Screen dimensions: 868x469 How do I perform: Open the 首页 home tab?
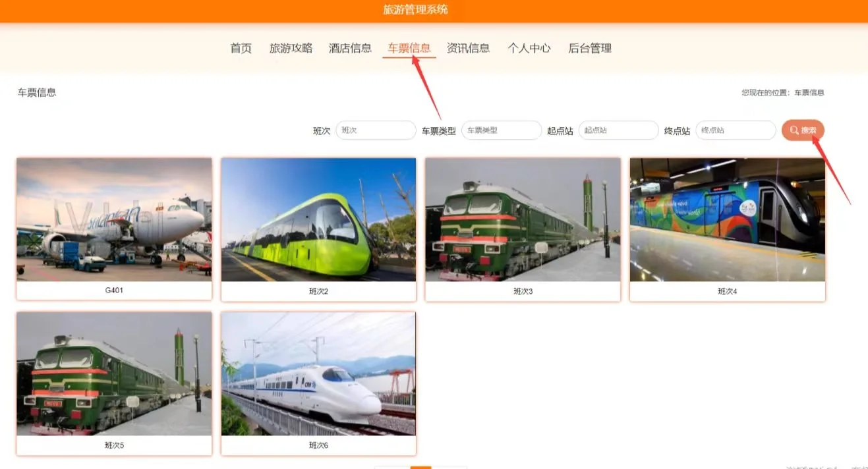pos(241,48)
